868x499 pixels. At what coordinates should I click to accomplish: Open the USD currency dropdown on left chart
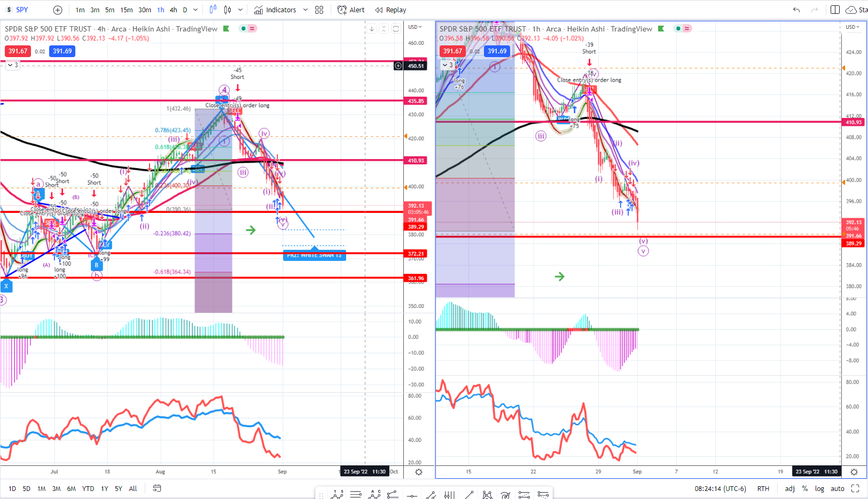(415, 27)
